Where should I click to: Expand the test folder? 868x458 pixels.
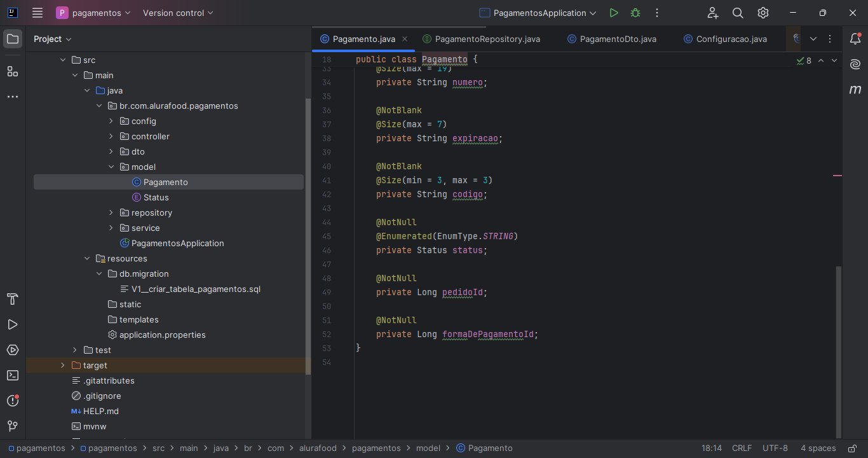click(74, 350)
